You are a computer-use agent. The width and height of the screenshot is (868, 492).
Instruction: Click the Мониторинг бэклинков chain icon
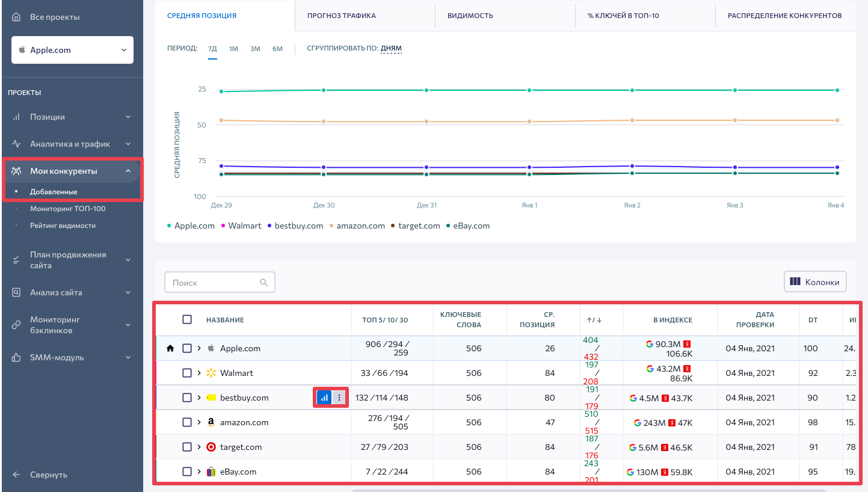(x=17, y=325)
